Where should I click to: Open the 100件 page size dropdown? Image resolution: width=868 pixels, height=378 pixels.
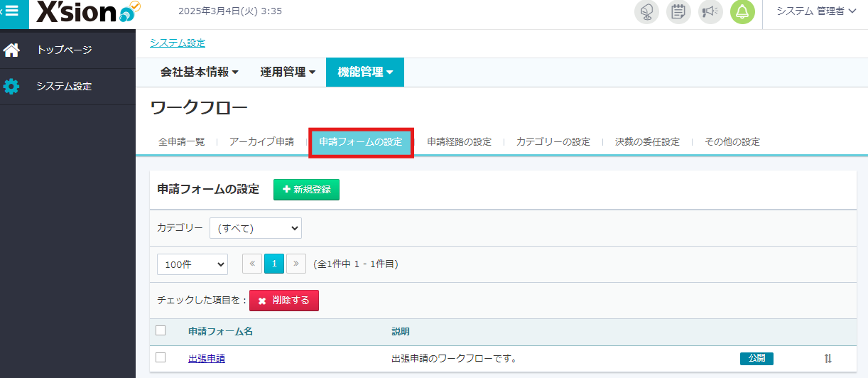(192, 264)
